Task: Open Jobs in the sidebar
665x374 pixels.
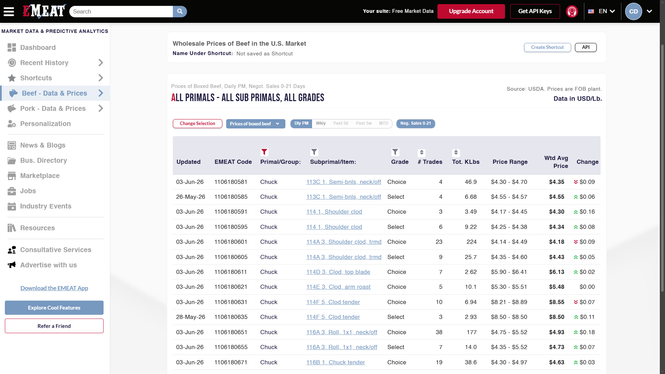Action: pyautogui.click(x=28, y=191)
